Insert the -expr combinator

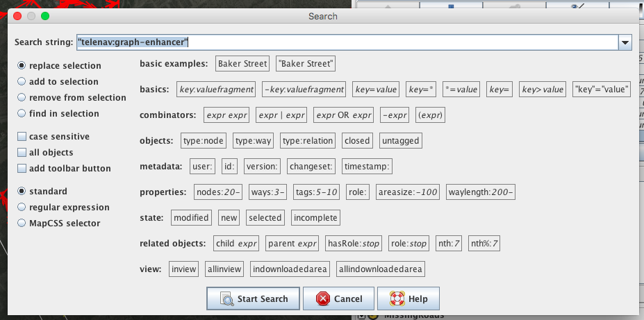tap(395, 115)
